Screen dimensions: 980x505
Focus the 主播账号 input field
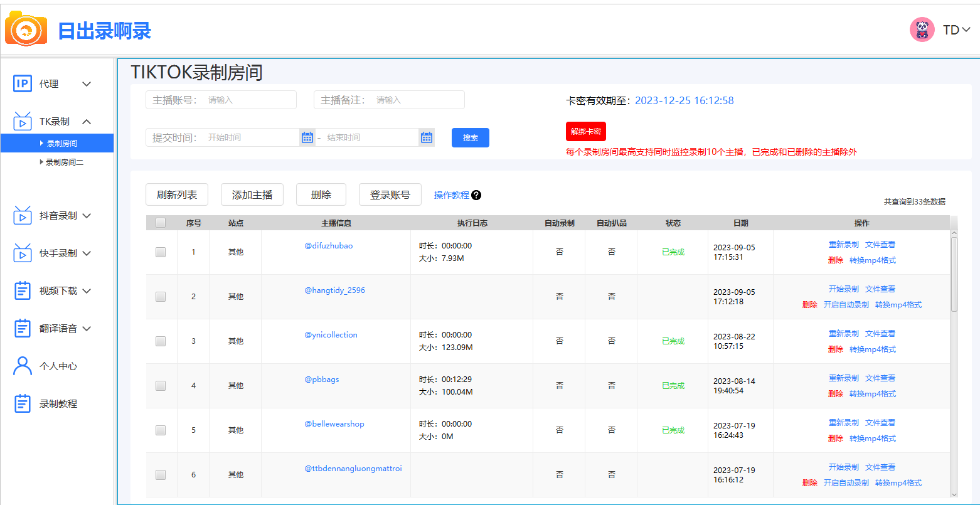(x=221, y=100)
